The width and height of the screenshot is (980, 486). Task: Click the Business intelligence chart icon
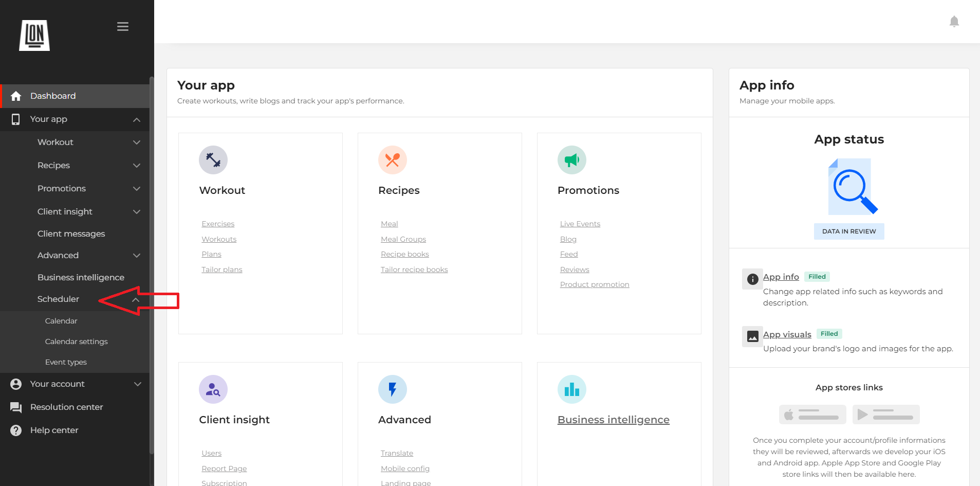(x=571, y=389)
